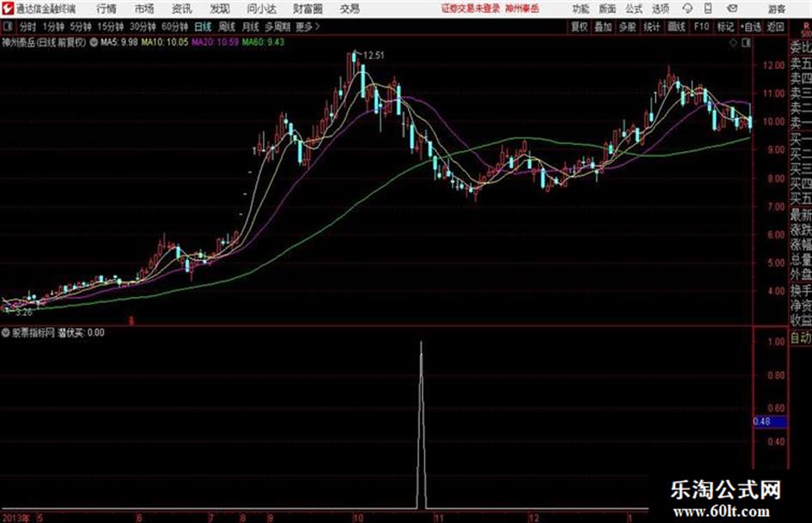Switch to the 1分钟 period tab
Screen dimensions: 812x523
click(x=52, y=27)
